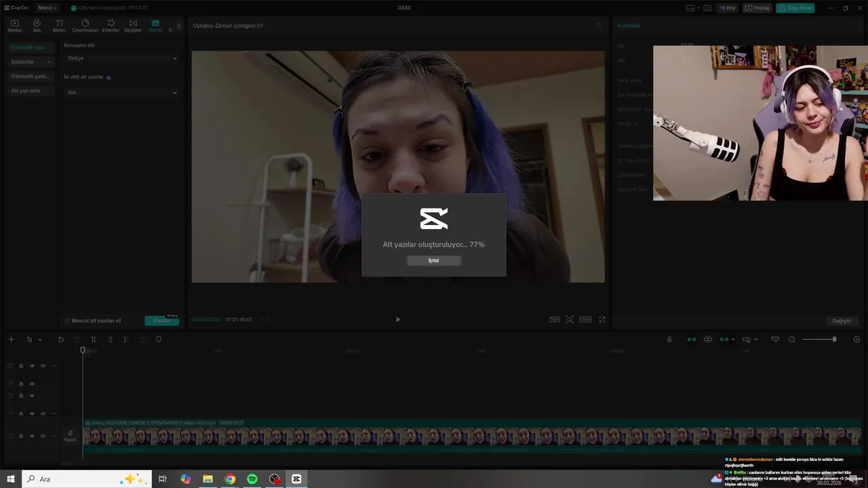
Task: Check Mevcut alt yazıları sil checkbox
Action: [67, 321]
